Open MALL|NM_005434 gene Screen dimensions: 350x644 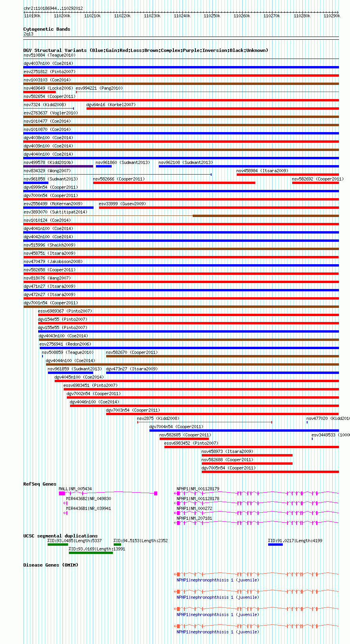point(75,489)
